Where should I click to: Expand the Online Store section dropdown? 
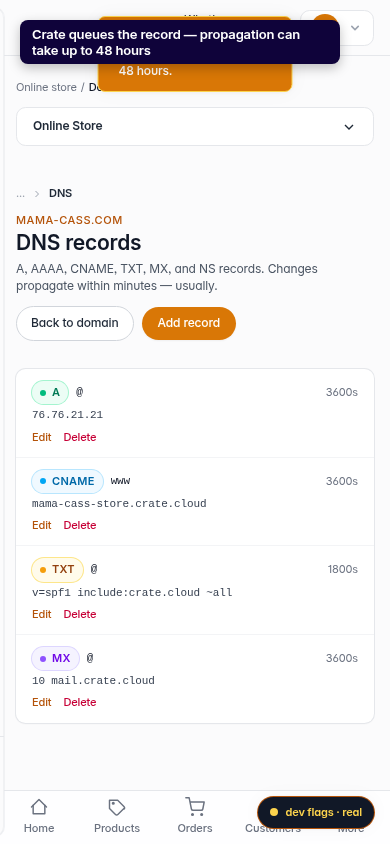tap(195, 126)
